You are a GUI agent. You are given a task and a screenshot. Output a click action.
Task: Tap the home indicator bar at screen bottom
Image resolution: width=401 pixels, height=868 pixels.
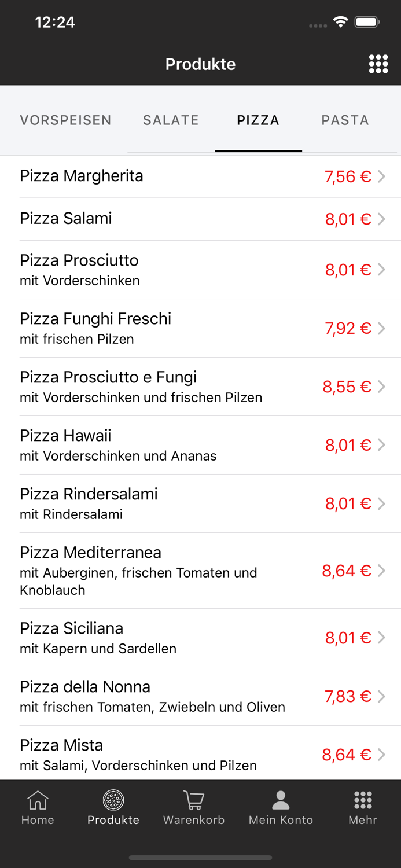tap(200, 858)
